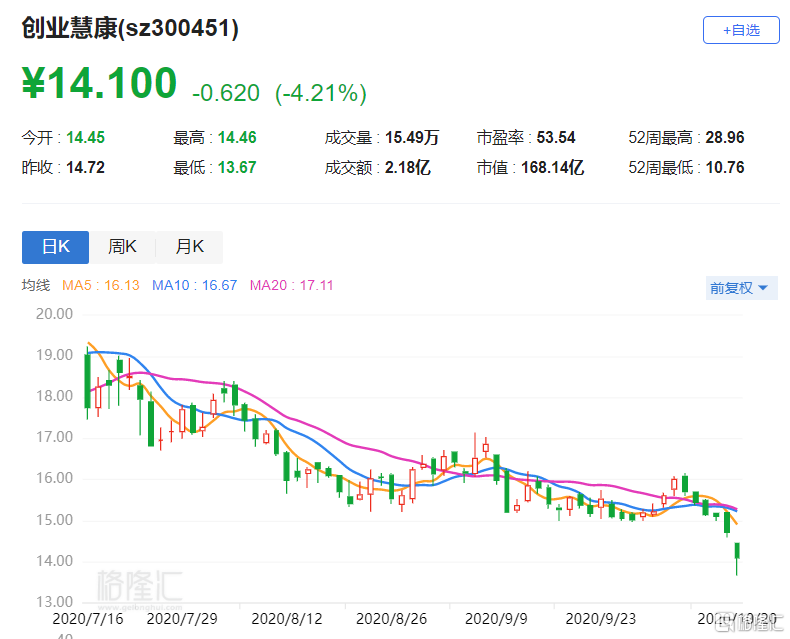Click the 成交量 value 15.49万
Image resolution: width=790 pixels, height=639 pixels.
pyautogui.click(x=412, y=138)
